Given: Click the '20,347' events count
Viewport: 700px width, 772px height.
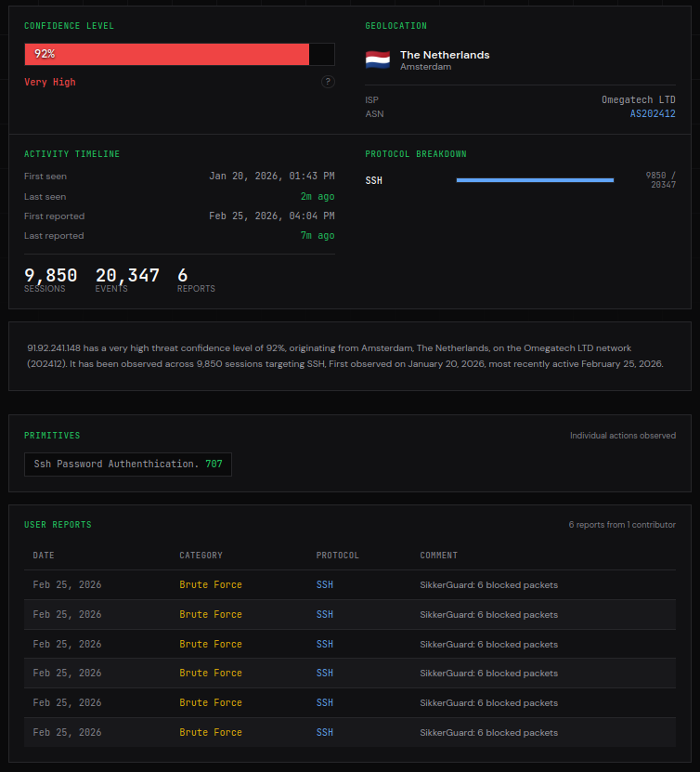Looking at the screenshot, I should coord(127,275).
